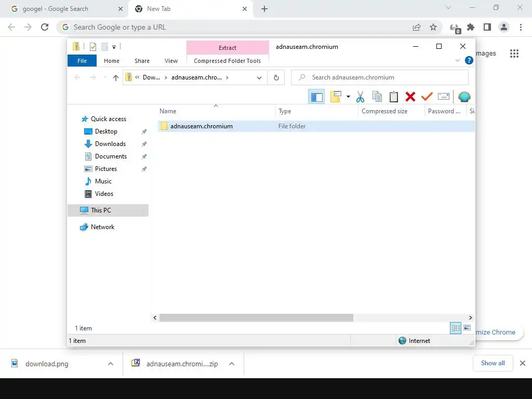Click the share this page icon in Chrome
The image size is (532, 399).
click(417, 27)
